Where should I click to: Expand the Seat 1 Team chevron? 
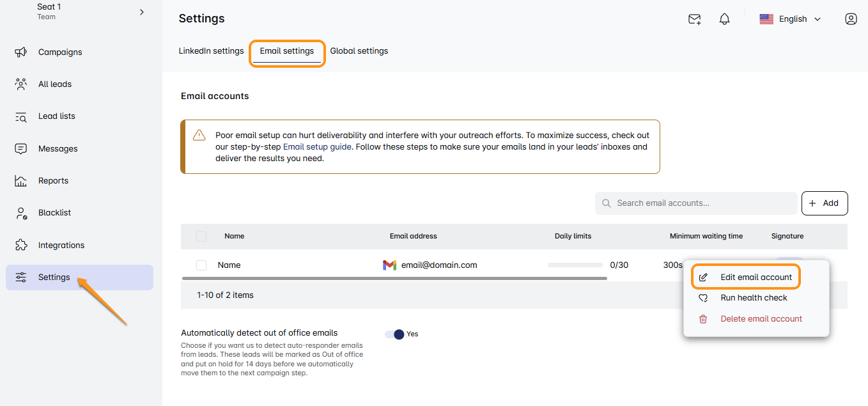(142, 12)
